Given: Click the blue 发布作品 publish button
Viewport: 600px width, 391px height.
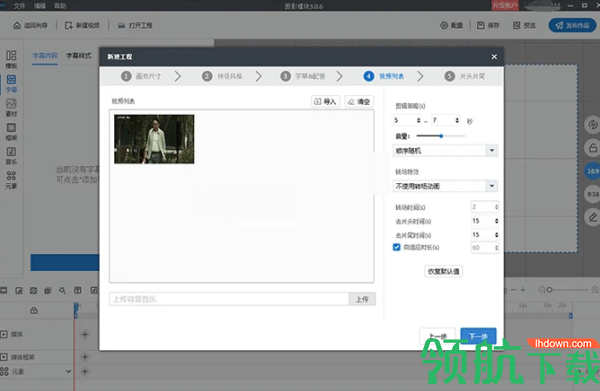Looking at the screenshot, I should (572, 25).
